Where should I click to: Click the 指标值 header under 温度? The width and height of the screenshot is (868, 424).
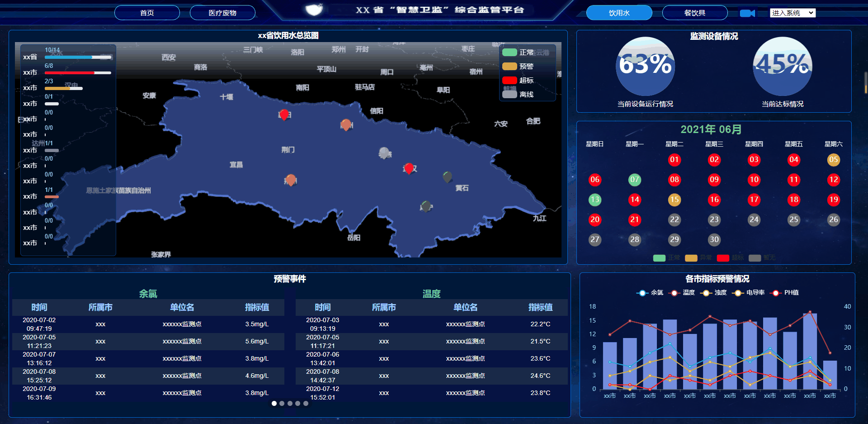pyautogui.click(x=540, y=307)
